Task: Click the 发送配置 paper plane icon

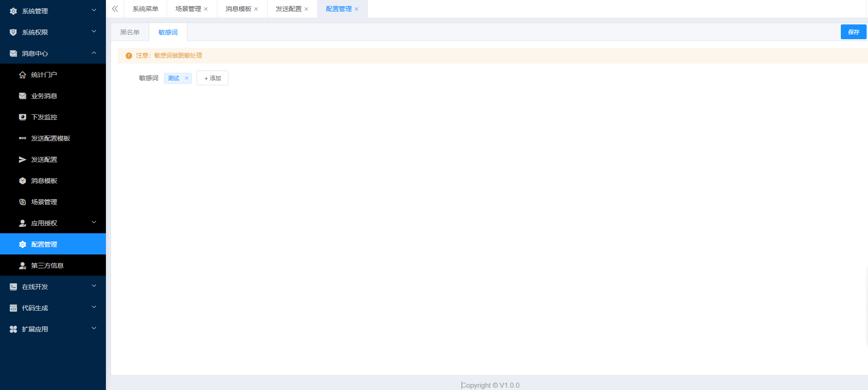Action: point(22,160)
